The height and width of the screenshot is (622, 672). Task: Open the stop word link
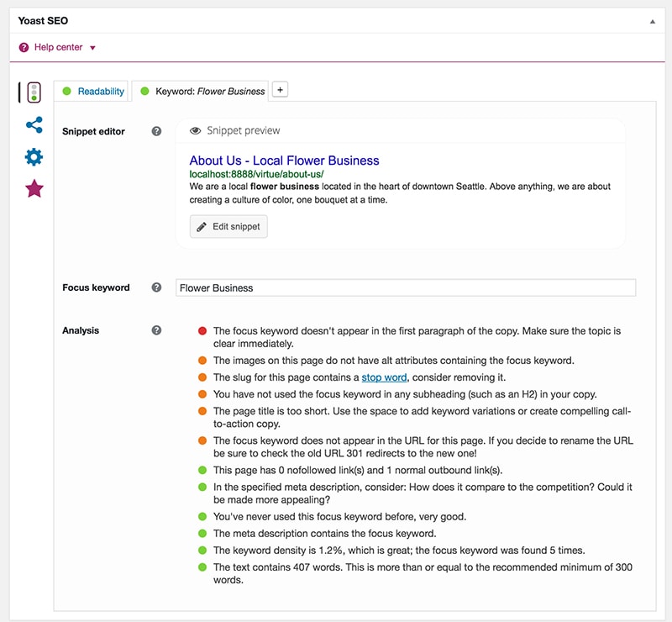(x=384, y=377)
